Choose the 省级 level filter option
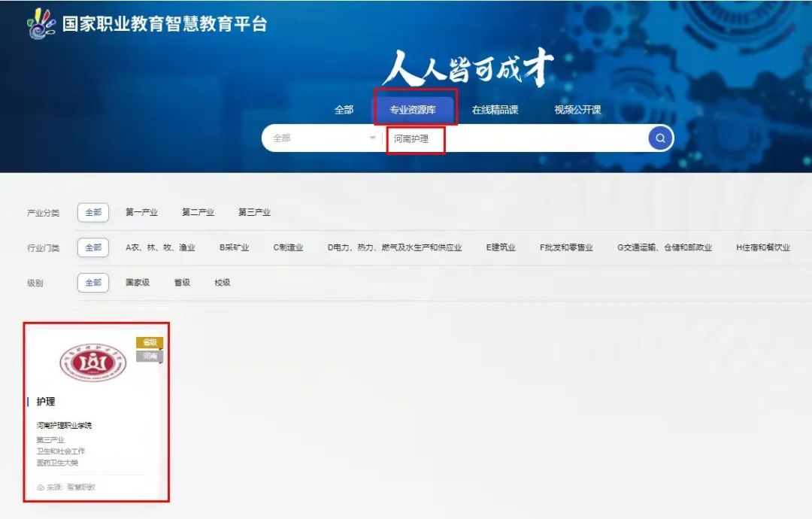 point(182,283)
